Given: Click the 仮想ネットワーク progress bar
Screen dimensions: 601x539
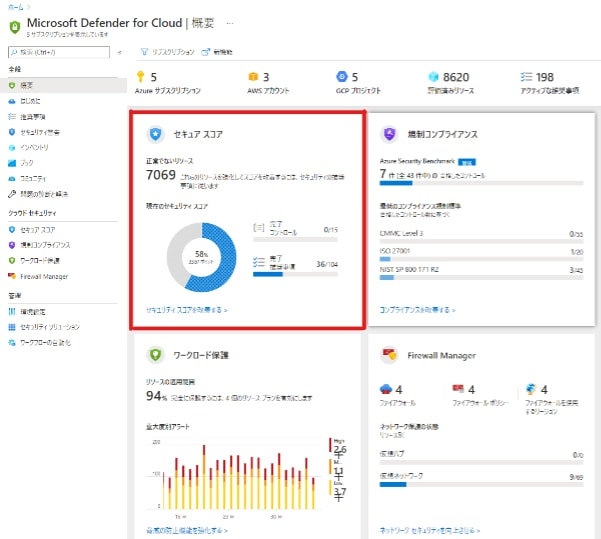Looking at the screenshot, I should [481, 485].
